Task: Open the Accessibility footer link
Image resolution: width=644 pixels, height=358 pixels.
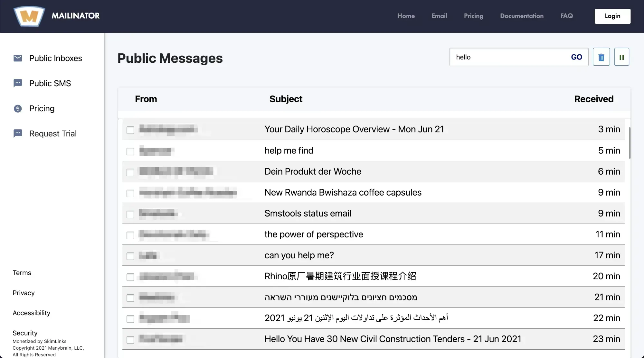Action: tap(31, 313)
